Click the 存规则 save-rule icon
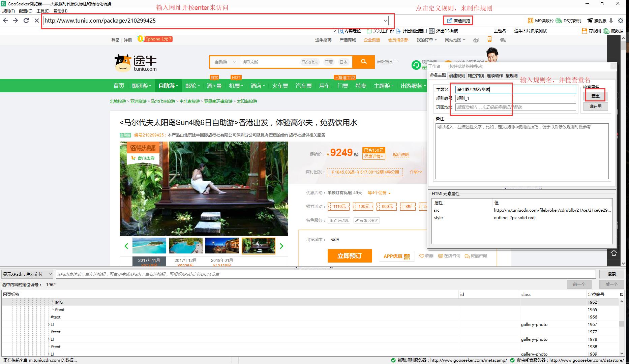Image resolution: width=629 pixels, height=364 pixels. point(584,31)
